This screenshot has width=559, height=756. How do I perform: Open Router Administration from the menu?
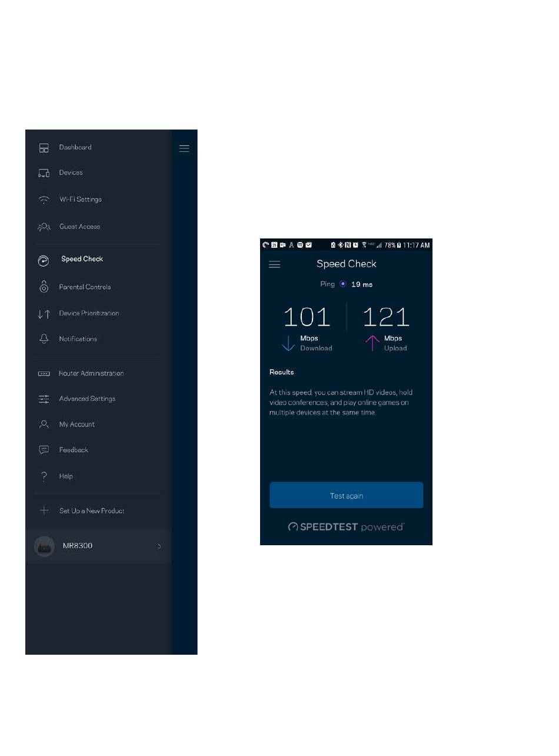91,373
